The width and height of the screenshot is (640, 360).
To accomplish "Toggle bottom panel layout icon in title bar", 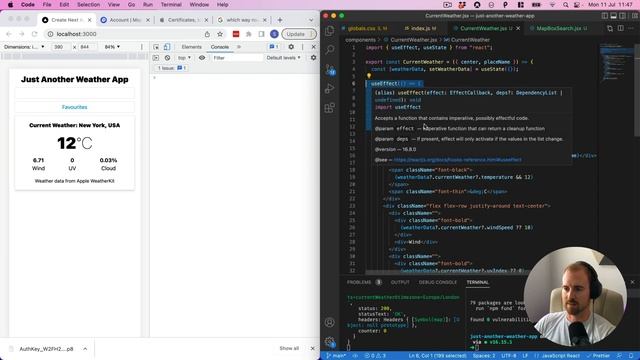I will pyautogui.click(x=613, y=16).
